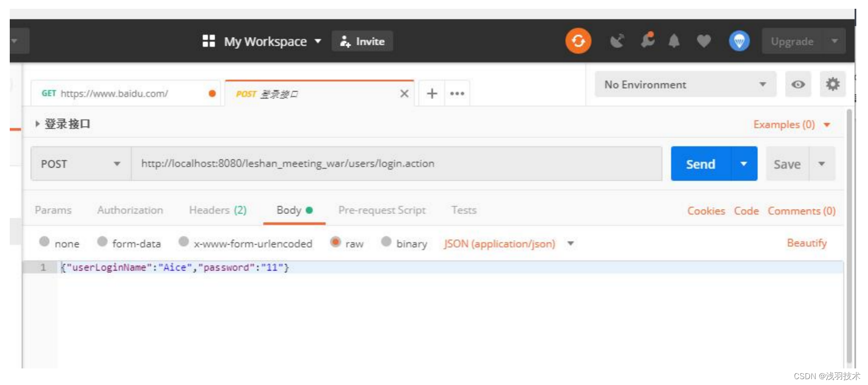Screen dimensions: 868x385
Task: Add a new request tab
Action: (x=432, y=94)
